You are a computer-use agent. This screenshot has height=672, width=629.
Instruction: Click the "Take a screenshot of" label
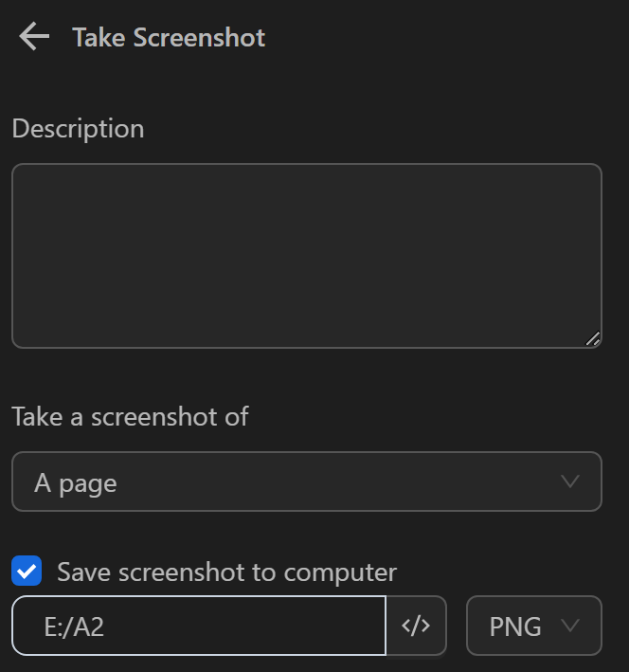(130, 417)
